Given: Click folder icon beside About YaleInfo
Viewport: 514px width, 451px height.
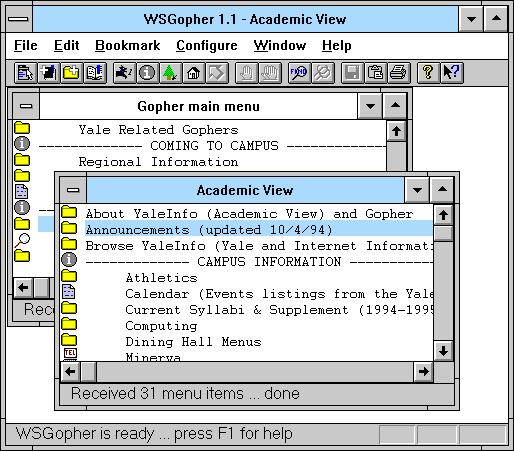Looking at the screenshot, I should pos(69,212).
